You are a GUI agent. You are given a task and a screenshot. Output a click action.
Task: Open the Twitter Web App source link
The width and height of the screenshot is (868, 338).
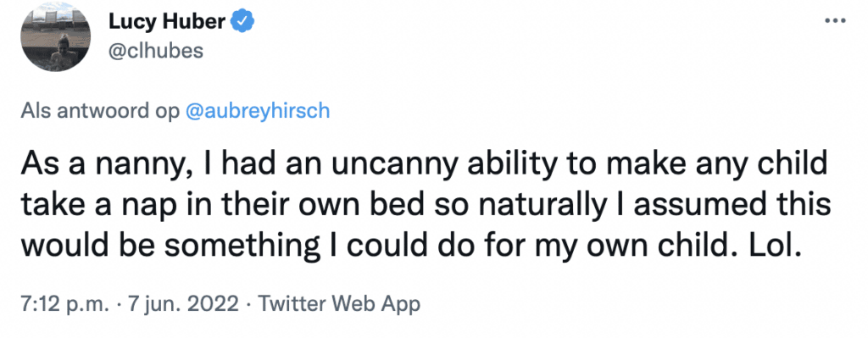(339, 304)
